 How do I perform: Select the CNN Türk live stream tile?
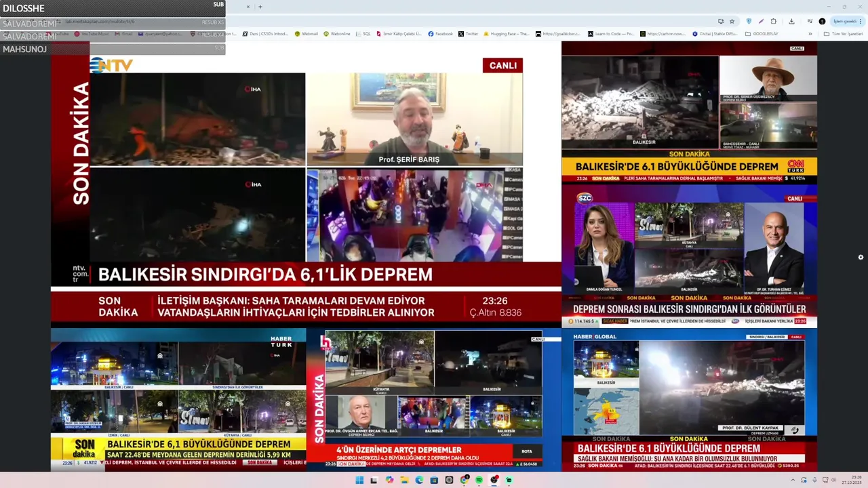(689, 113)
